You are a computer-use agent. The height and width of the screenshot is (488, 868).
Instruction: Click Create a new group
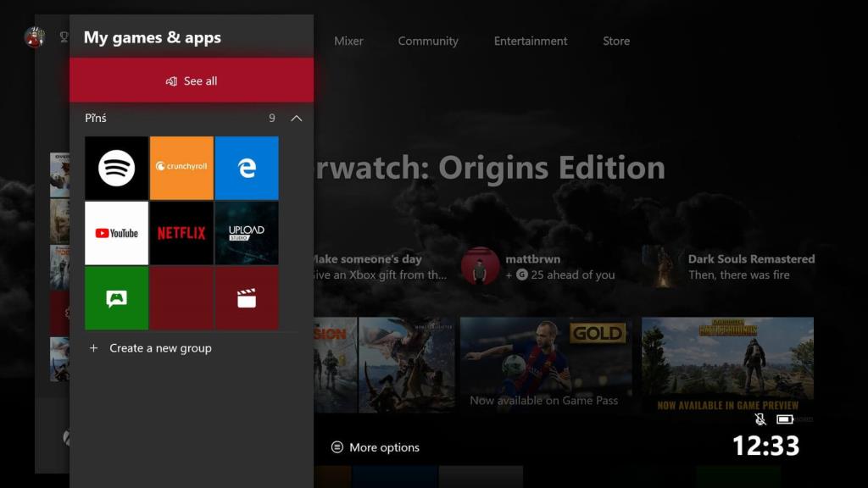150,348
